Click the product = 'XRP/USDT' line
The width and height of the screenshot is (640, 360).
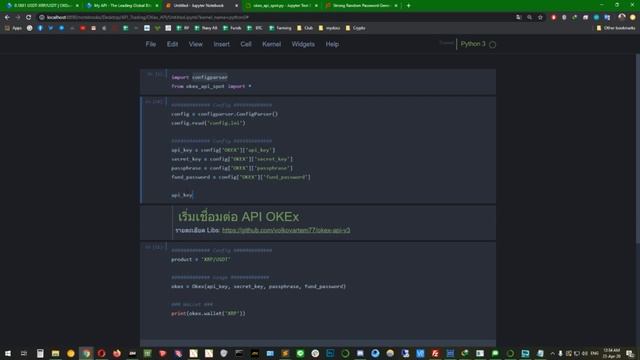pos(200,260)
